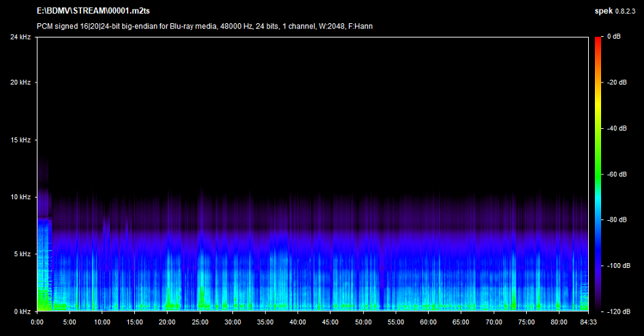Click the 60:00 time marker
The height and width of the screenshot is (336, 644).
[x=428, y=322]
